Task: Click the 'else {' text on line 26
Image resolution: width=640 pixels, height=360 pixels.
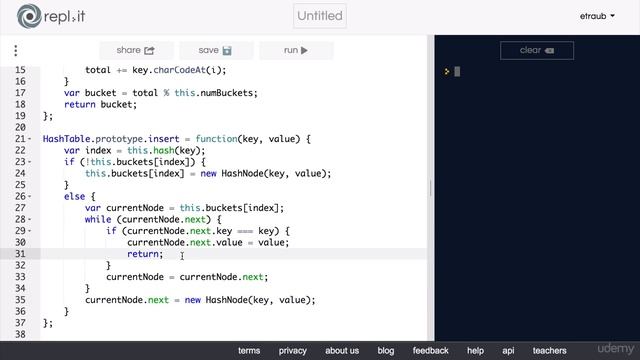Action: [80, 197]
